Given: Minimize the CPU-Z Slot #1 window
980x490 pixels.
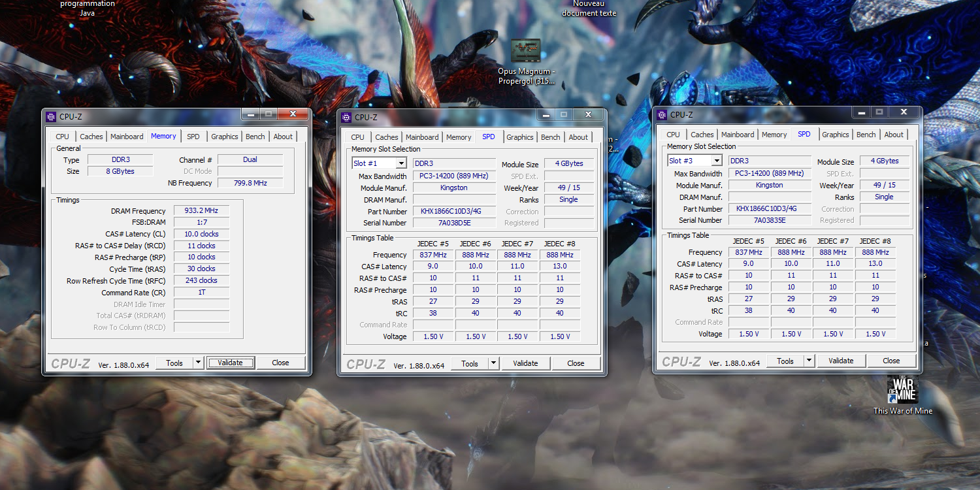Looking at the screenshot, I should (x=545, y=115).
